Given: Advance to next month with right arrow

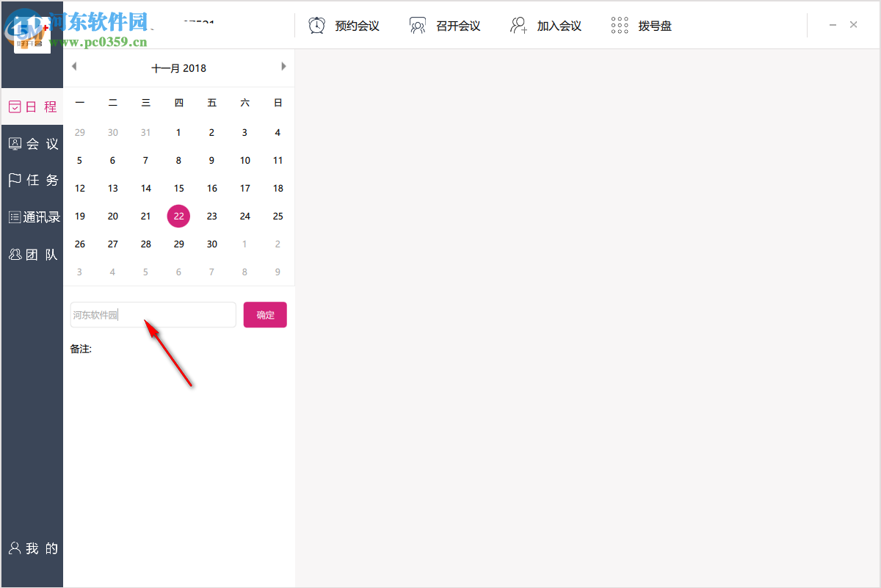Looking at the screenshot, I should click(x=284, y=65).
